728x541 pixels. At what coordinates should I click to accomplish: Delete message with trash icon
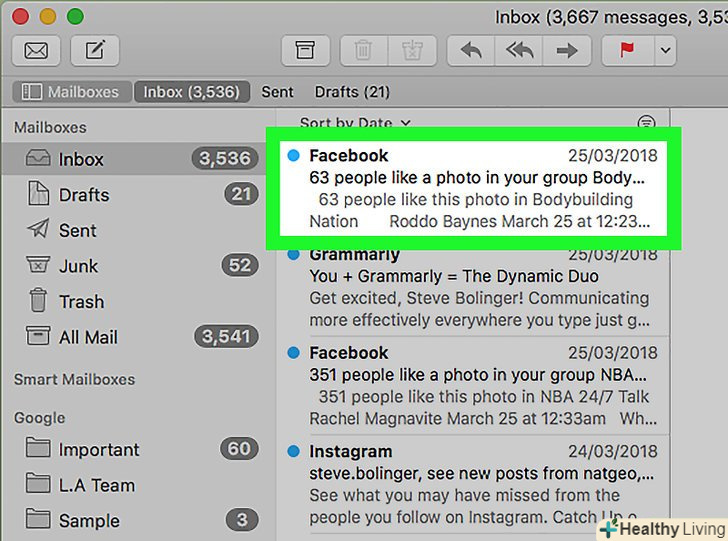pos(364,50)
